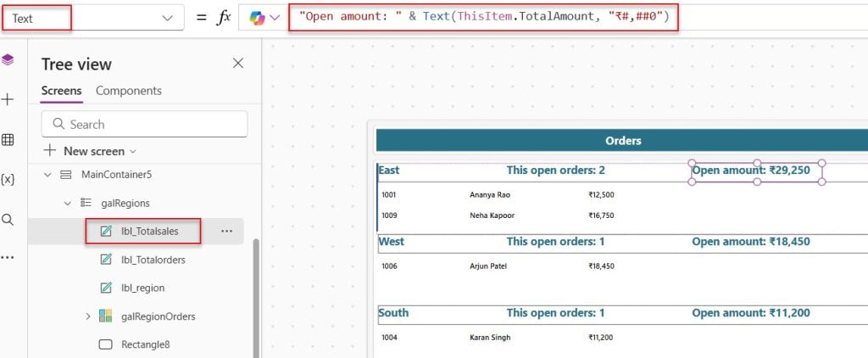Select the South region label
Viewport: 868px width, 358px height.
393,312
